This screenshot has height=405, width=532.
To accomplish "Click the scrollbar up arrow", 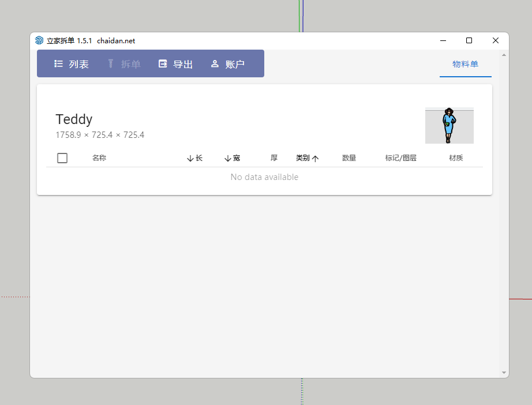I will [504, 55].
